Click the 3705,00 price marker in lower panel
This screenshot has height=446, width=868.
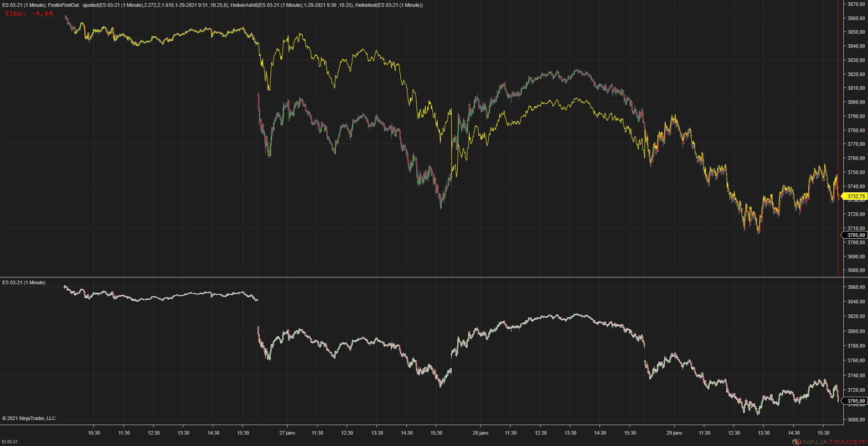[855, 401]
